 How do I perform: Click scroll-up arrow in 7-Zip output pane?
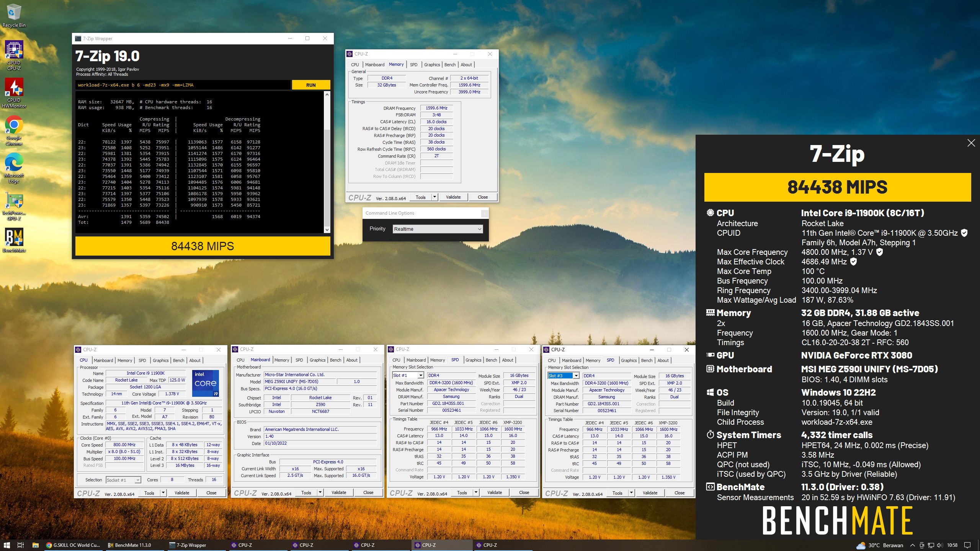(327, 94)
